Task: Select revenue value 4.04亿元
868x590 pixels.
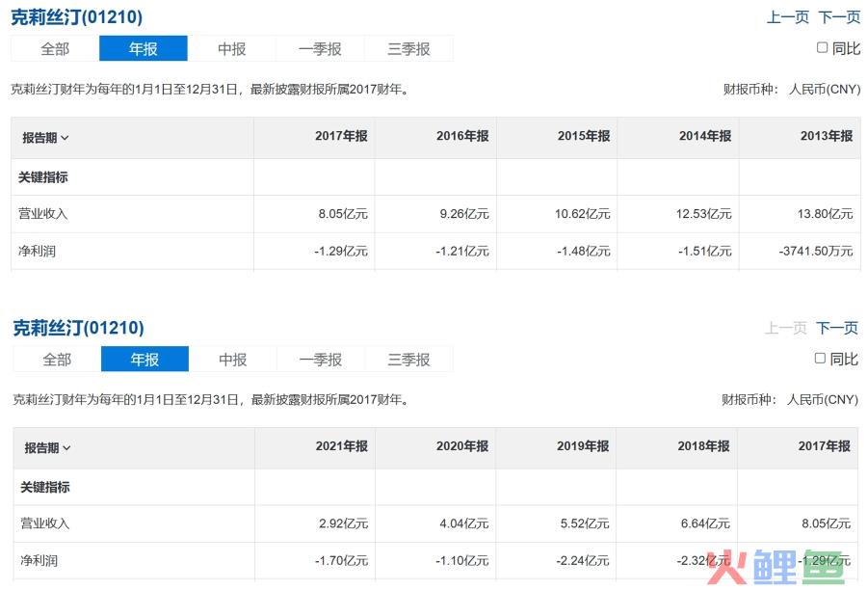Action: 464,523
